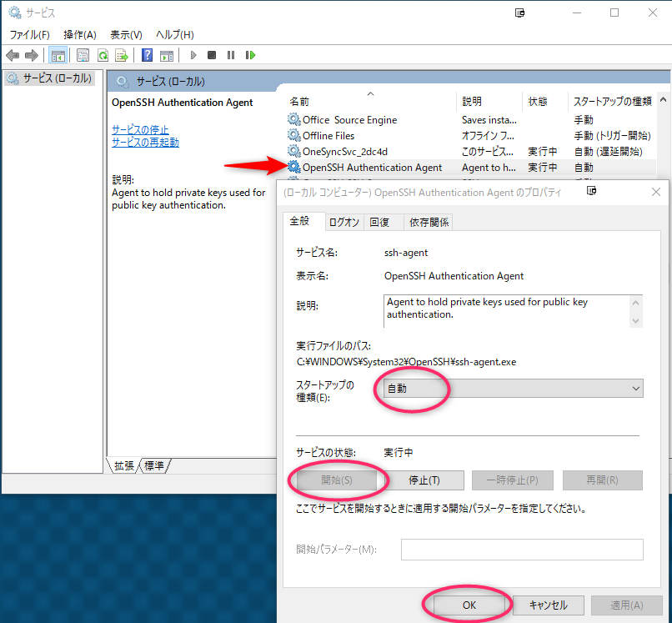The width and height of the screenshot is (672, 623).
Task: Open the ヘルプ(H) menu
Action: pyautogui.click(x=175, y=35)
